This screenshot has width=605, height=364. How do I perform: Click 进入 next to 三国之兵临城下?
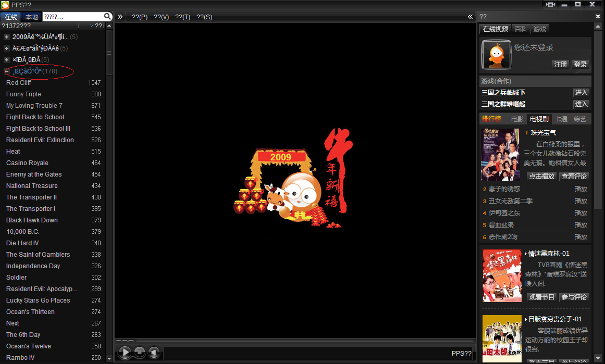coord(581,93)
